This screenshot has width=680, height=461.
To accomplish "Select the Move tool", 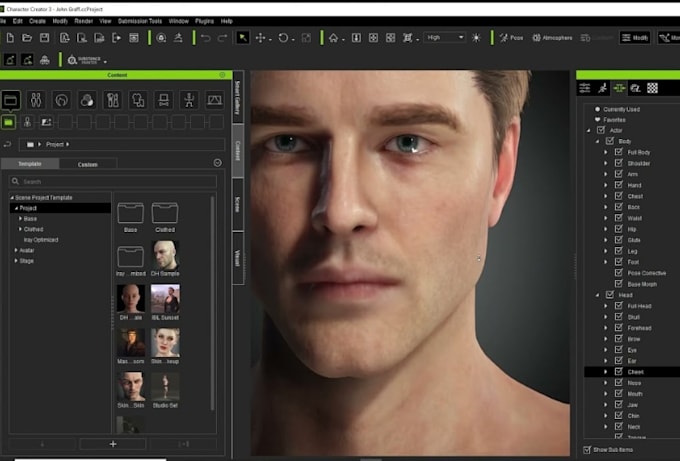I will click(x=260, y=38).
